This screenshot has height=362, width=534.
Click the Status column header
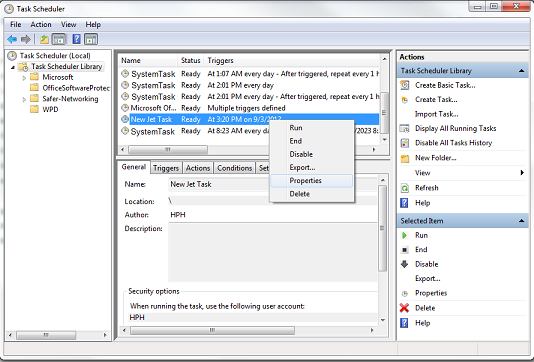pos(190,61)
